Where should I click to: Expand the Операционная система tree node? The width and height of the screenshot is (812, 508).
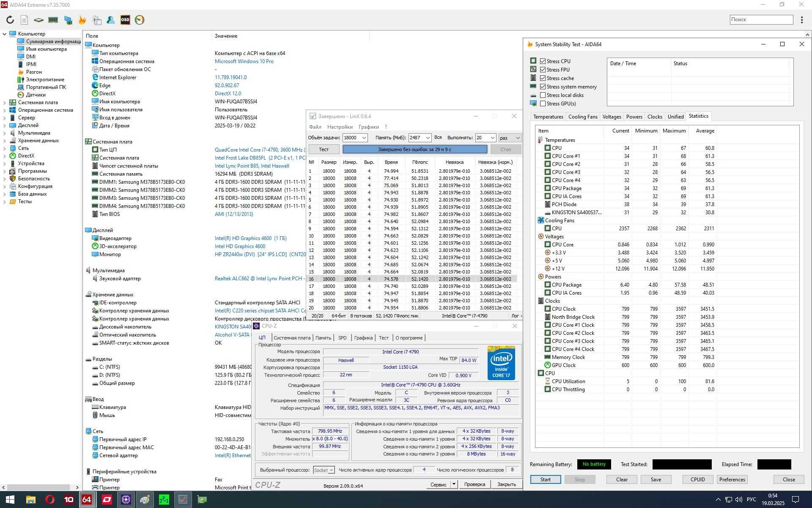click(5, 110)
